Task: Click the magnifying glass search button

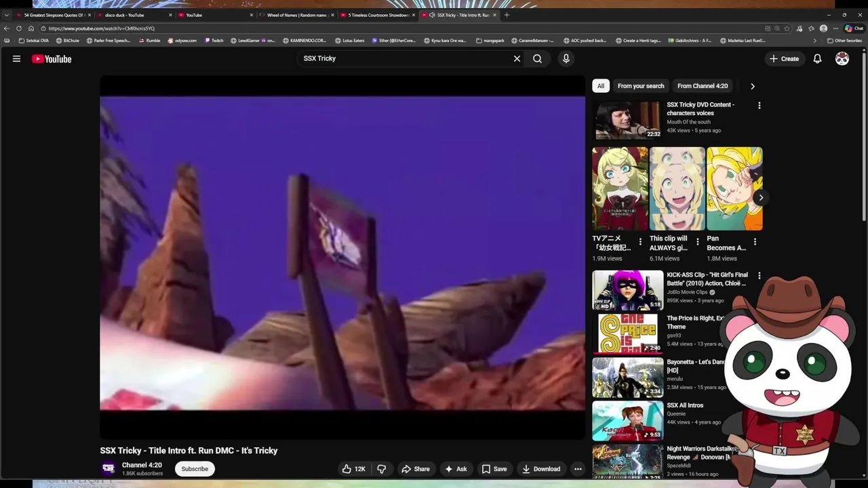Action: 537,59
